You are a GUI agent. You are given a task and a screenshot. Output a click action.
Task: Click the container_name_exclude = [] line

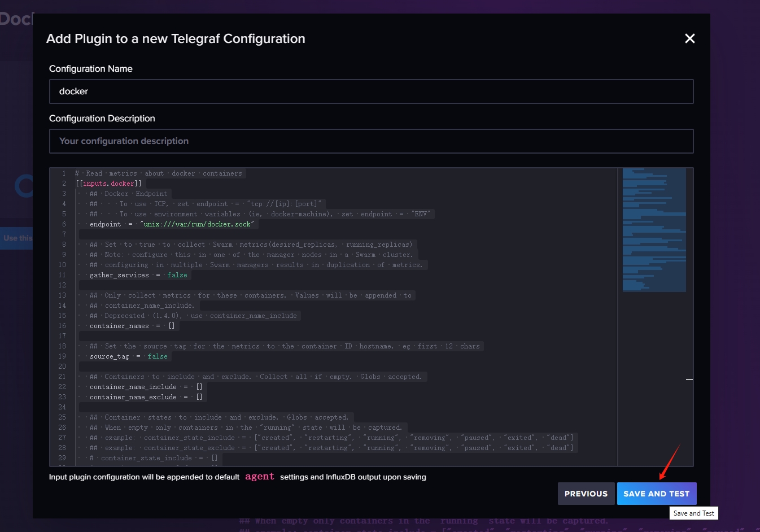coord(146,397)
